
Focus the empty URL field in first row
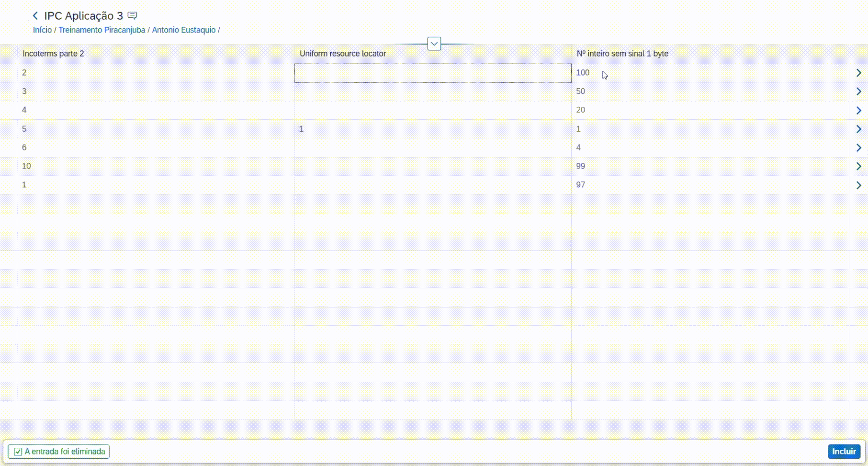click(x=432, y=73)
